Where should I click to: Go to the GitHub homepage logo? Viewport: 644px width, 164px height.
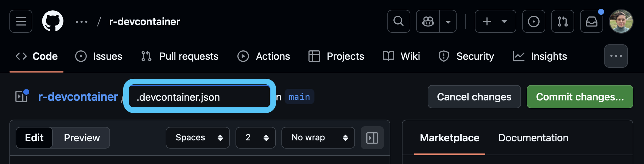(53, 21)
